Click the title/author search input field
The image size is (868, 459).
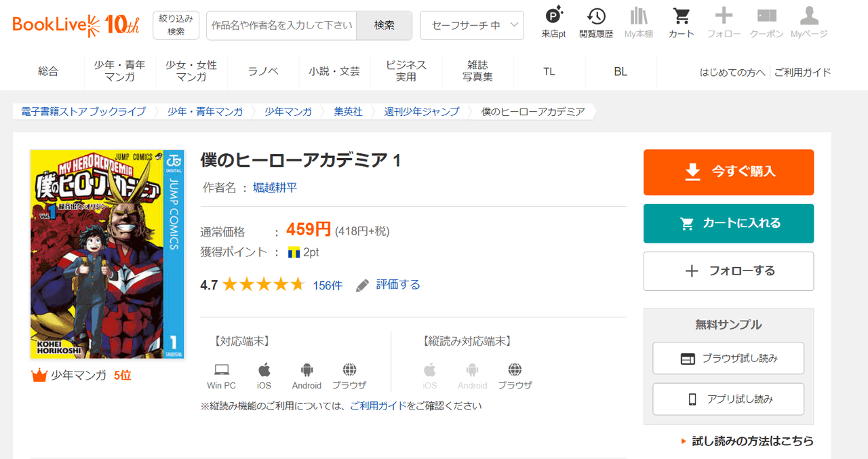(x=281, y=25)
